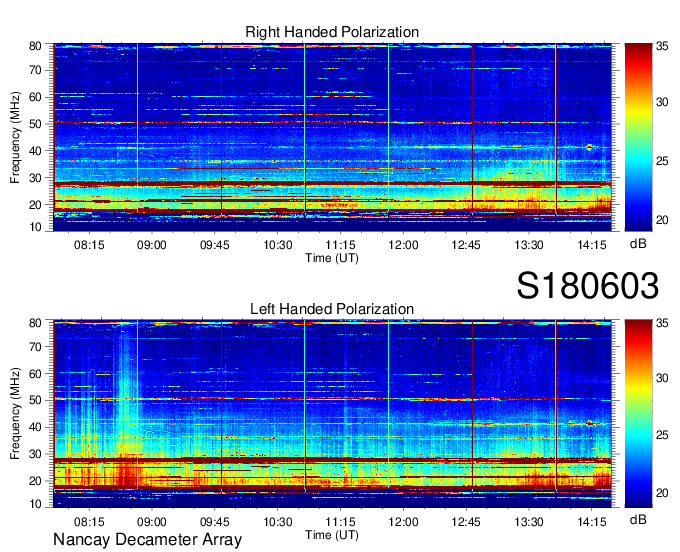Click the 35 label on the top color bar
This screenshot has height=552, width=680.
[x=662, y=46]
